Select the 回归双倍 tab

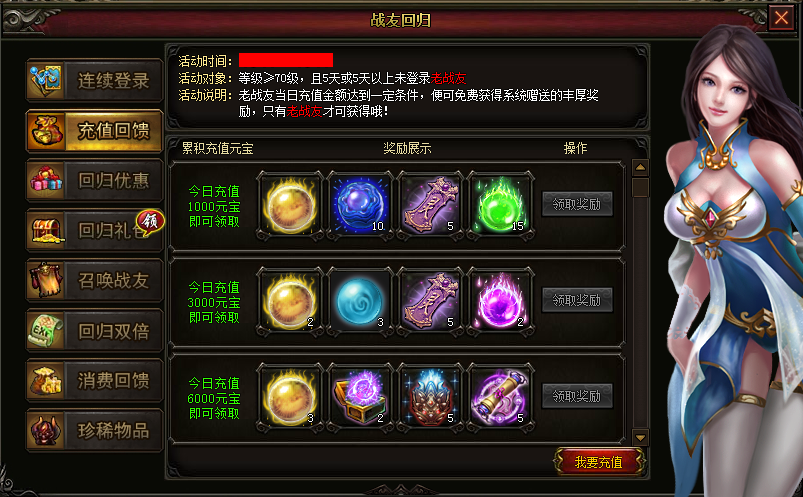(95, 330)
